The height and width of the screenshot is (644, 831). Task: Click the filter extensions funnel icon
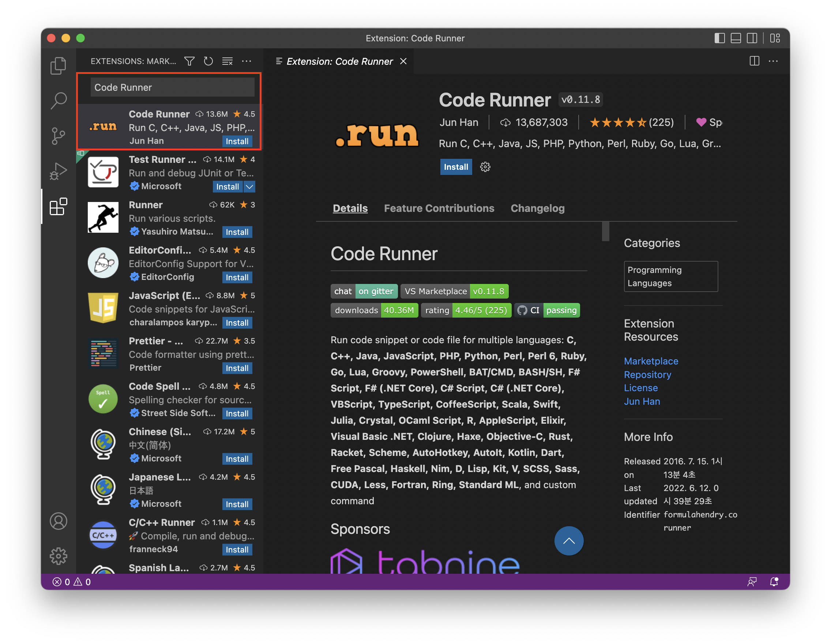189,61
